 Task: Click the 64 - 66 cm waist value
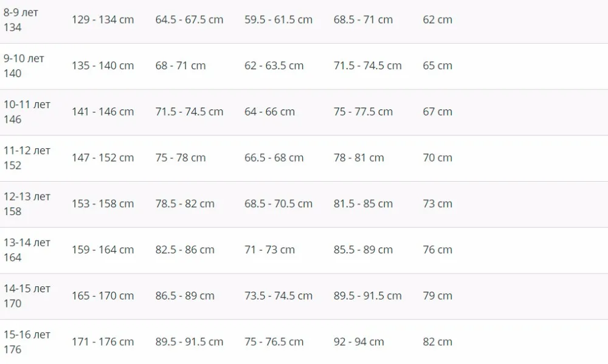[269, 112]
